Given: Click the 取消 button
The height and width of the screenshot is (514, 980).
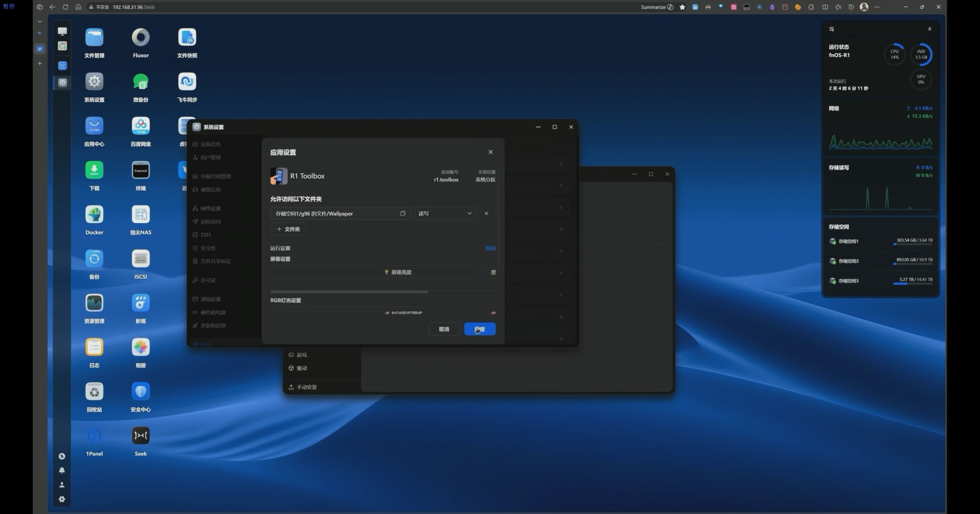Looking at the screenshot, I should coord(444,329).
